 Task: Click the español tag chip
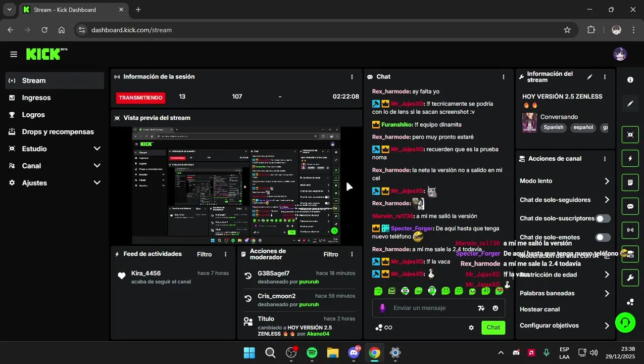pos(583,127)
